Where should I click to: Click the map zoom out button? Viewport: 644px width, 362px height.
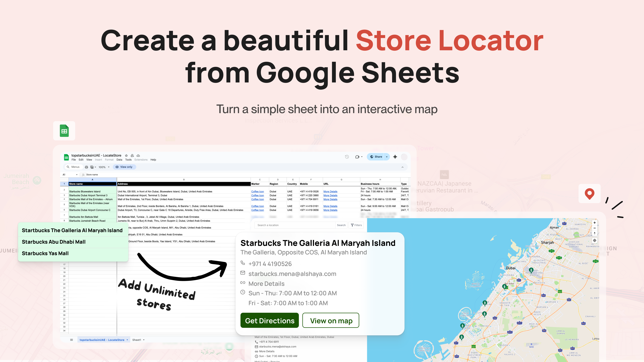click(594, 228)
